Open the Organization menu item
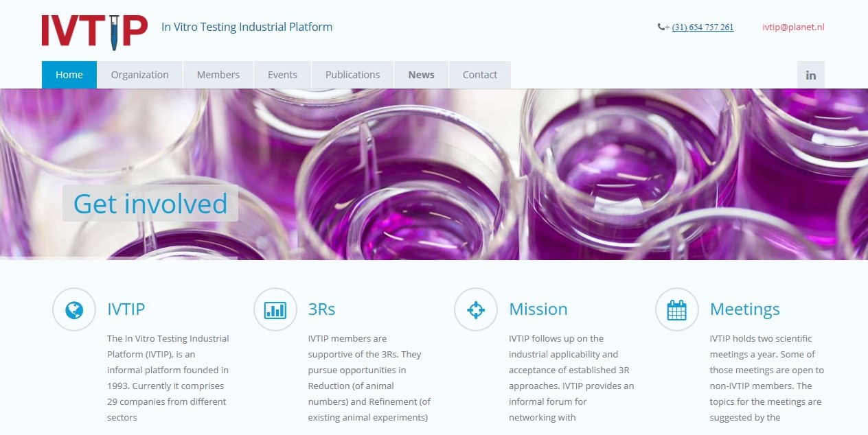 139,75
